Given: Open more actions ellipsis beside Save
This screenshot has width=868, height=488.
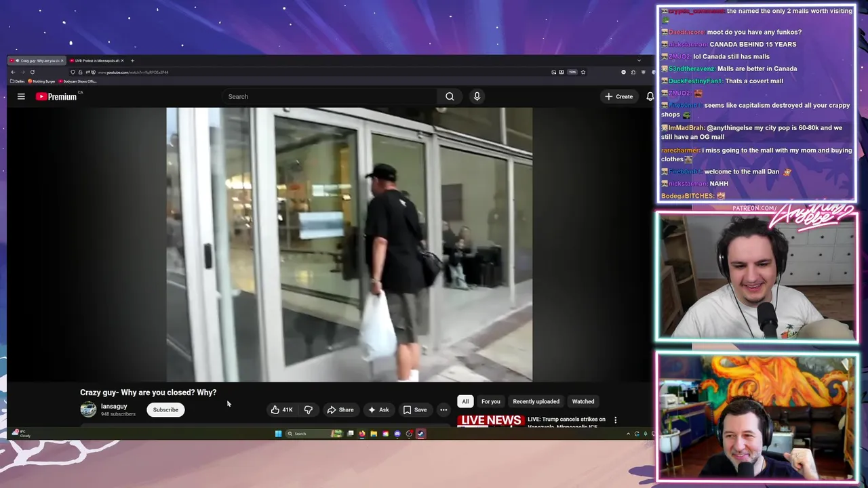Looking at the screenshot, I should click(443, 410).
